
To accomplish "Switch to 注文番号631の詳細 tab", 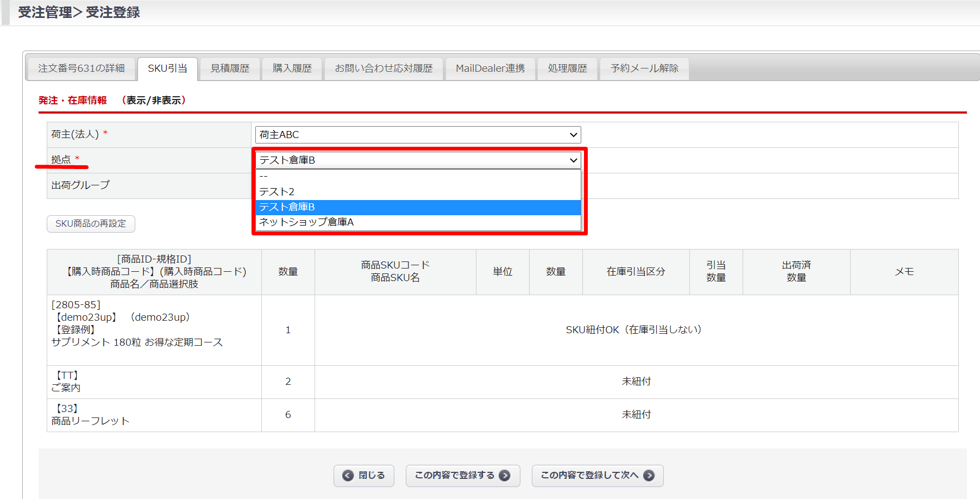I will point(81,68).
